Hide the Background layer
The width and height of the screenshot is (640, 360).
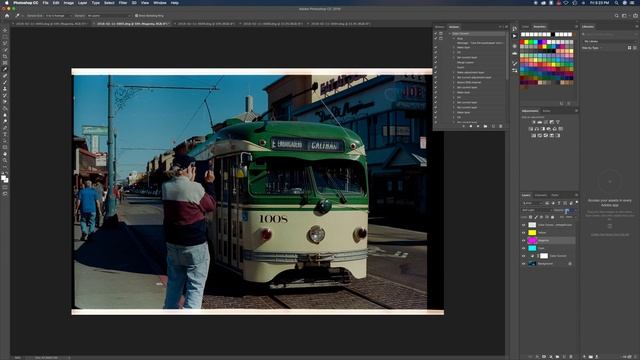pos(524,264)
